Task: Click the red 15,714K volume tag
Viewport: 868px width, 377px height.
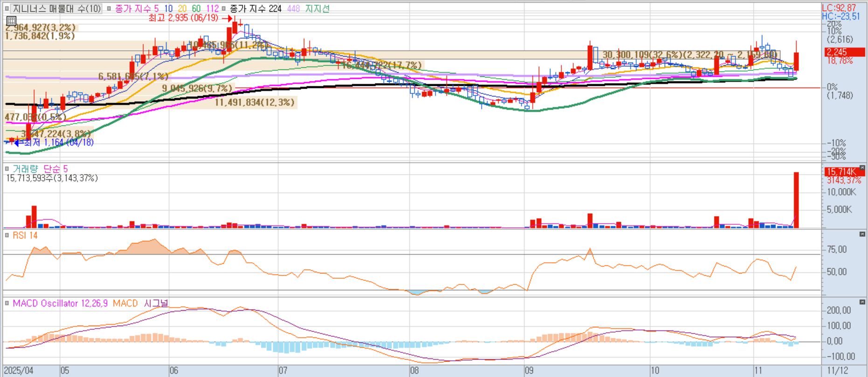Action: click(844, 172)
